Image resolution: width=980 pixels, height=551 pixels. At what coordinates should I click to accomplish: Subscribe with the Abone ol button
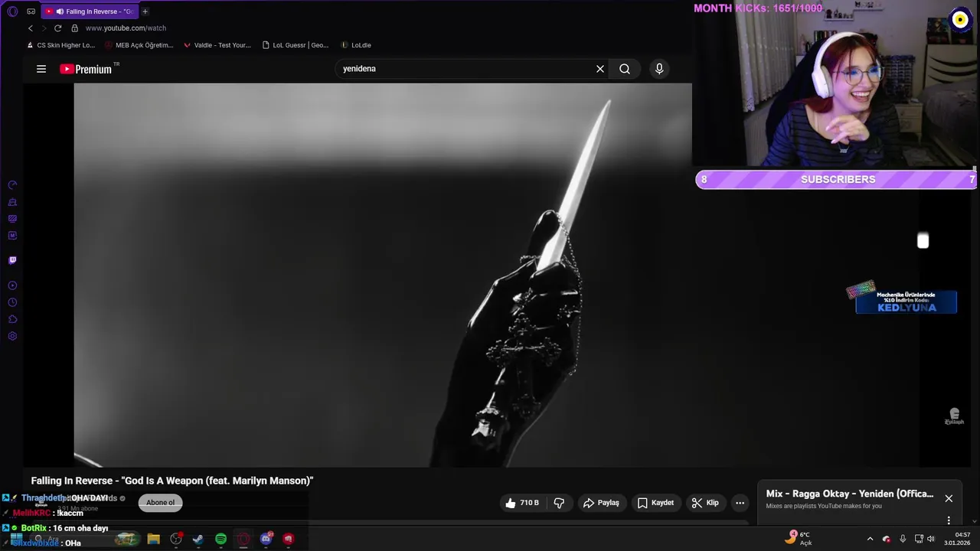(160, 503)
